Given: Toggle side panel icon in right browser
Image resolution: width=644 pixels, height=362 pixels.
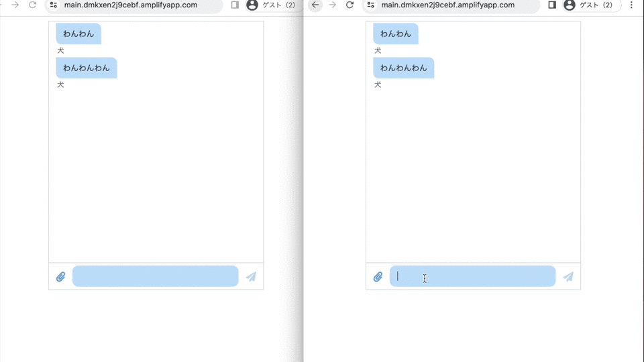Looking at the screenshot, I should [552, 5].
